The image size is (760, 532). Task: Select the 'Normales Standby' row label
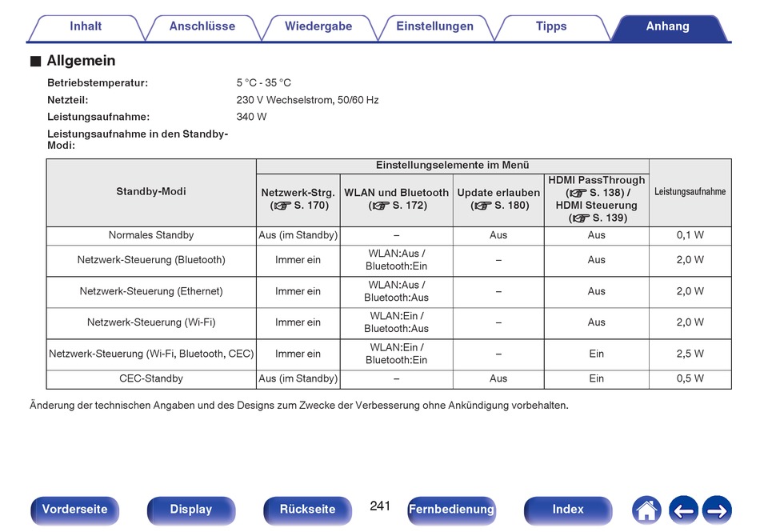point(151,235)
